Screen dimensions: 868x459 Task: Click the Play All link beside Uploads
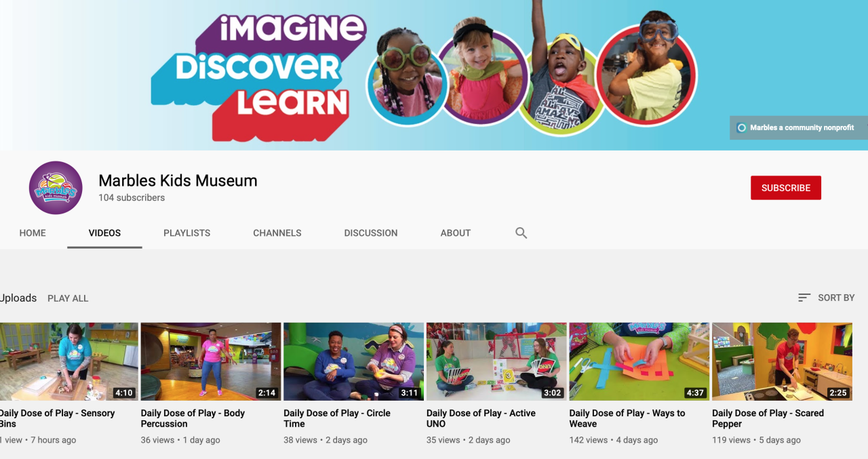[x=68, y=298]
